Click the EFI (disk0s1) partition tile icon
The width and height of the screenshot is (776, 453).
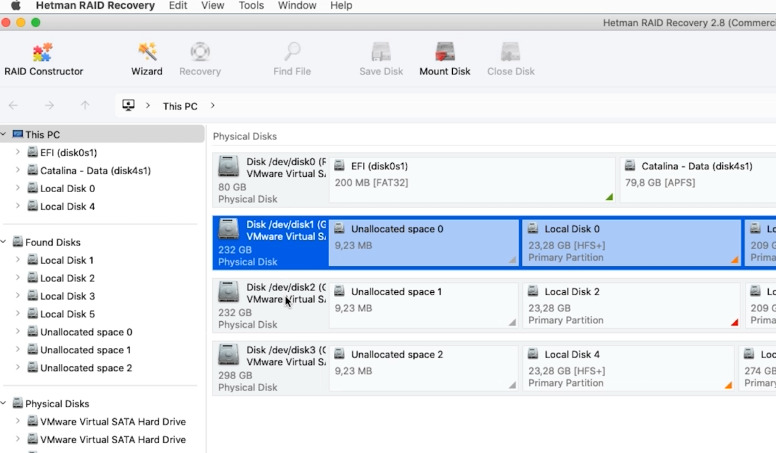tap(340, 166)
